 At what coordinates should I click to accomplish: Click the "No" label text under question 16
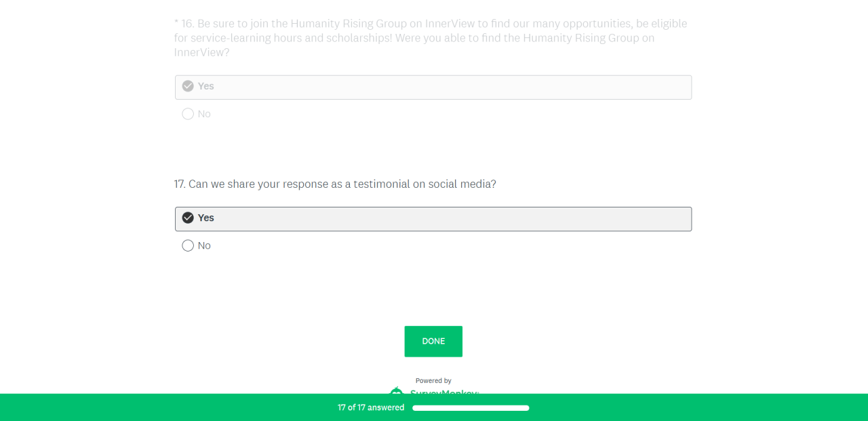tap(204, 114)
